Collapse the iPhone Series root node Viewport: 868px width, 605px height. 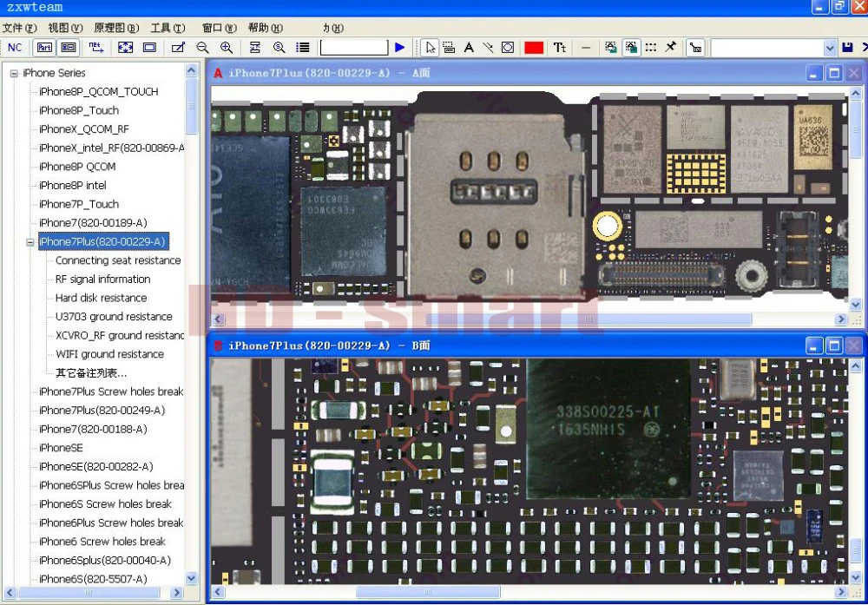point(14,73)
